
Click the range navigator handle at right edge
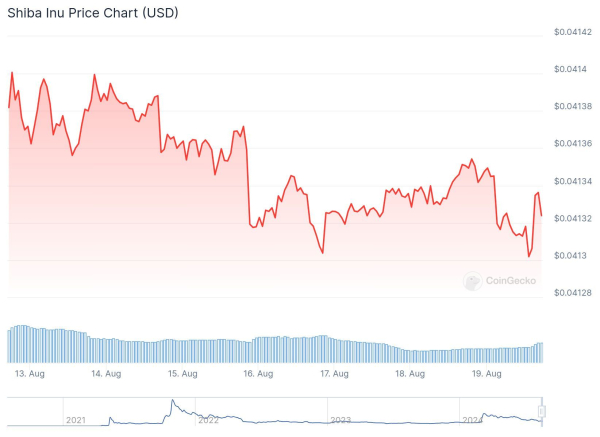point(543,410)
